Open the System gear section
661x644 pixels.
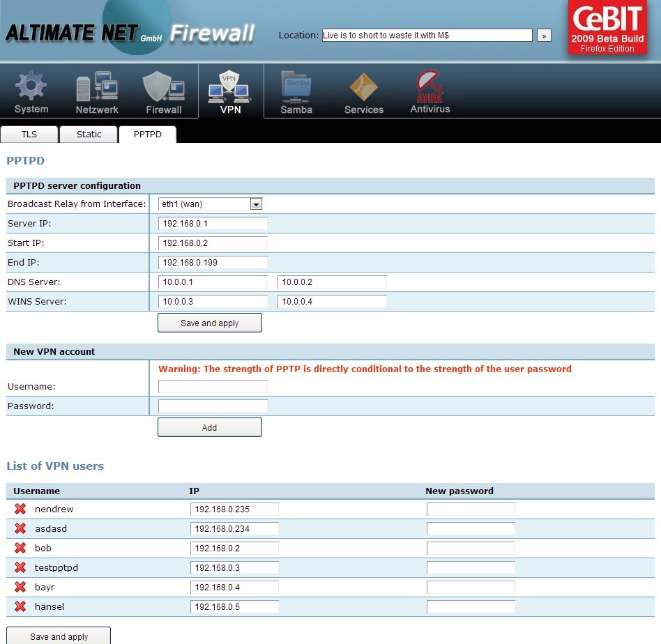point(31,92)
